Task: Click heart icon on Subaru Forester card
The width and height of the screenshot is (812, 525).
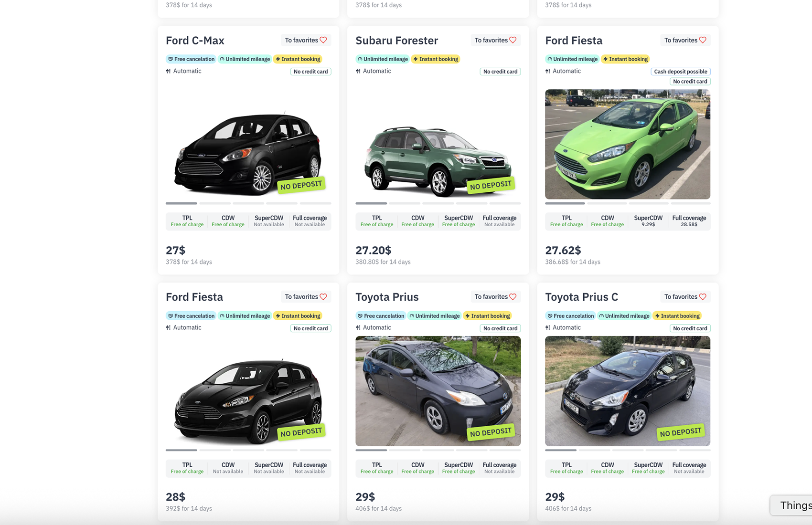Action: (513, 40)
